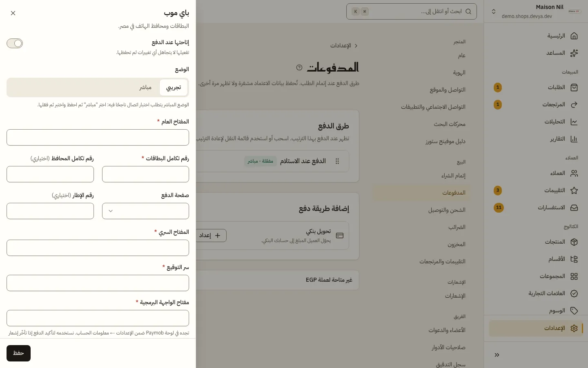
Task: Click the العملاء people icon
Action: coord(574,173)
